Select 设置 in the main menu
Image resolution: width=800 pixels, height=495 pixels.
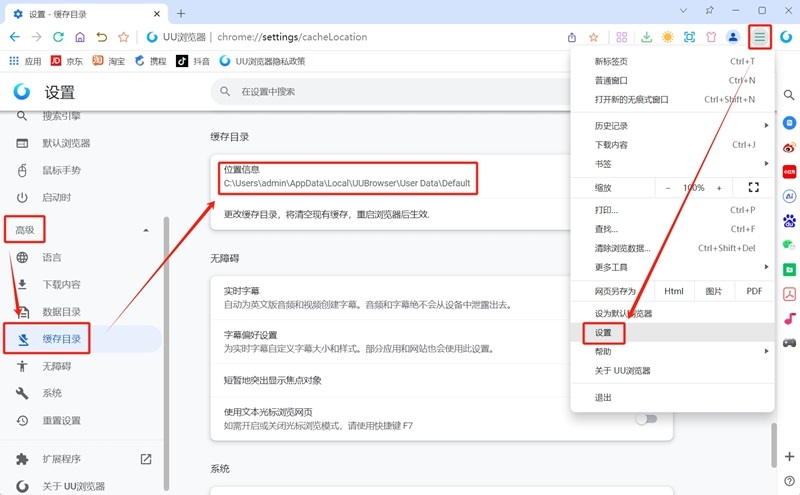[x=672, y=333]
